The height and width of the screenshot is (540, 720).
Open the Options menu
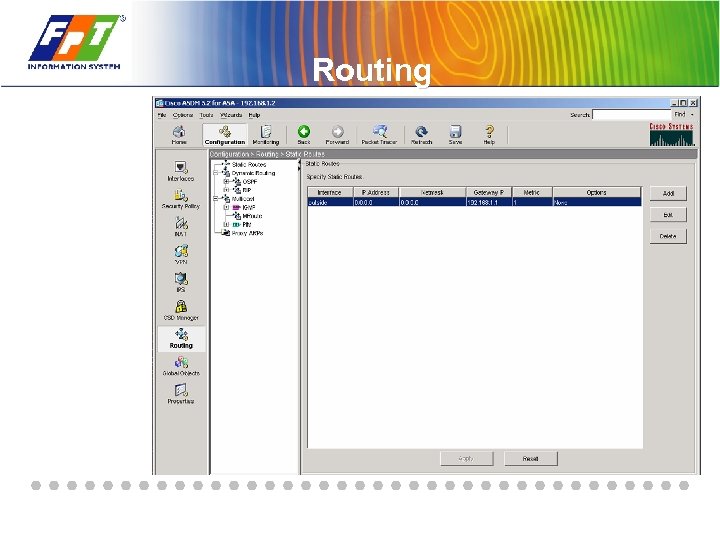[183, 115]
